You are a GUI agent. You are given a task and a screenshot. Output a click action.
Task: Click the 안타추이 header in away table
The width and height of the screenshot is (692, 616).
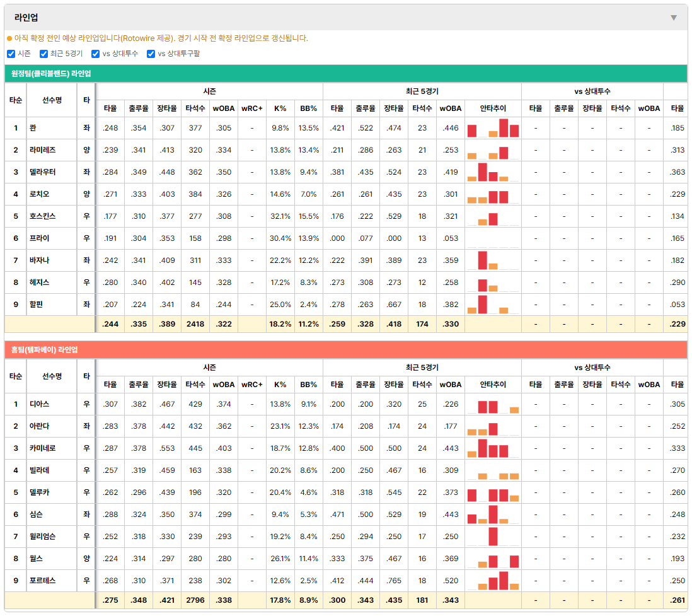pyautogui.click(x=493, y=108)
